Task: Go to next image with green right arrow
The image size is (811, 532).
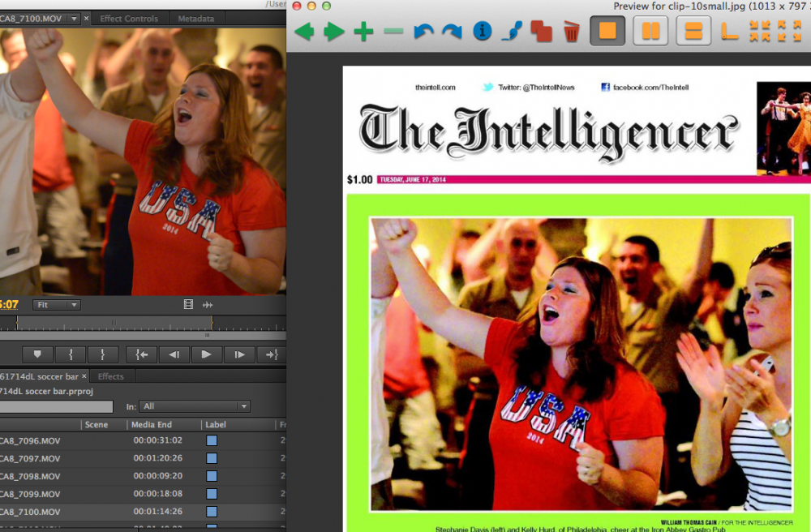Action: 333,32
